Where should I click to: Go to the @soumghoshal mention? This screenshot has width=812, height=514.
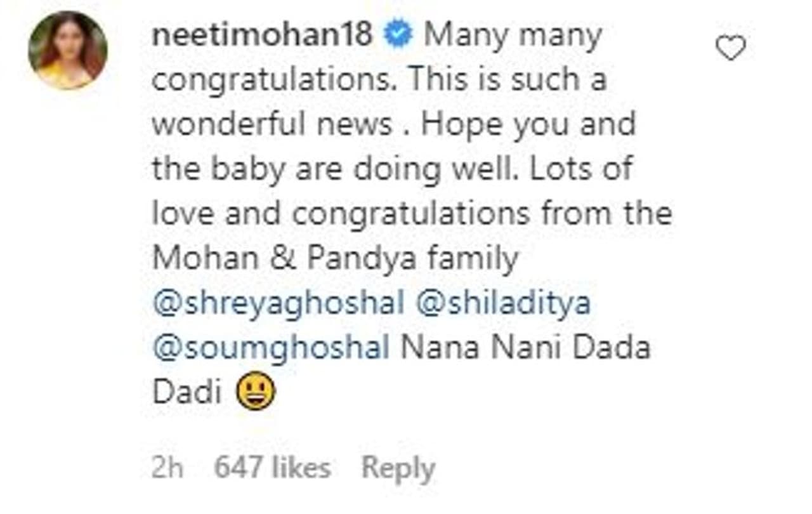271,348
